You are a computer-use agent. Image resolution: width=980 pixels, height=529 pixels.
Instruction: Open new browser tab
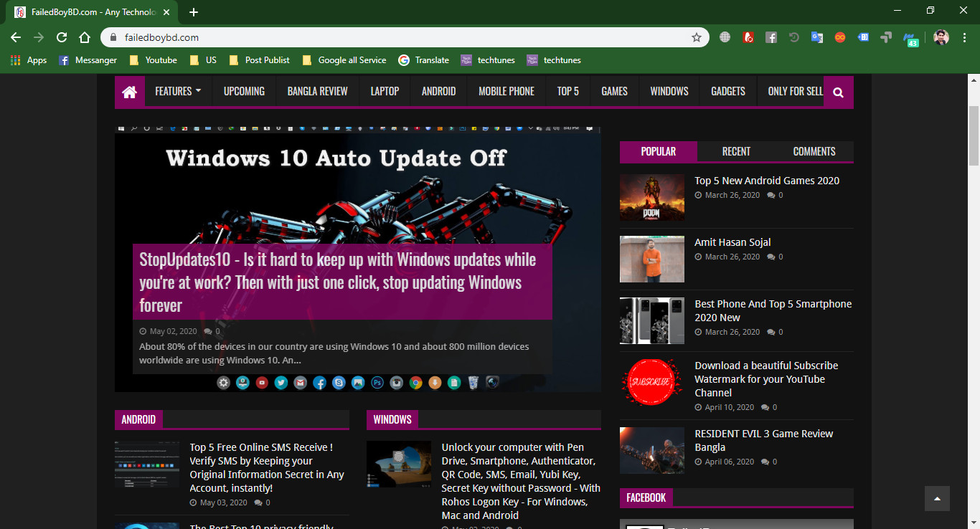[x=194, y=12]
